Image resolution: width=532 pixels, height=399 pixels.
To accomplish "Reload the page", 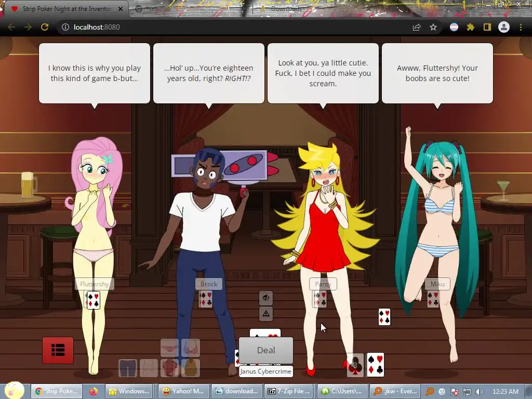I will click(45, 27).
